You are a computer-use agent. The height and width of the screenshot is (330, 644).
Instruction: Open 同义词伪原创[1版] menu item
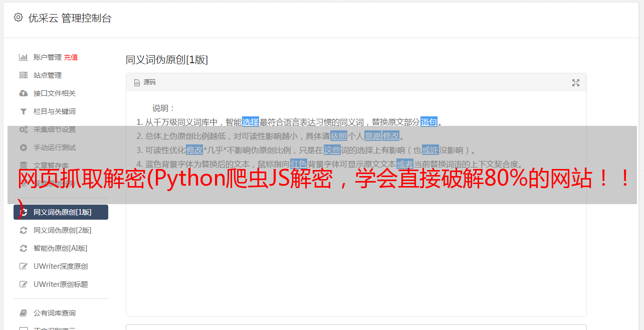coord(61,212)
